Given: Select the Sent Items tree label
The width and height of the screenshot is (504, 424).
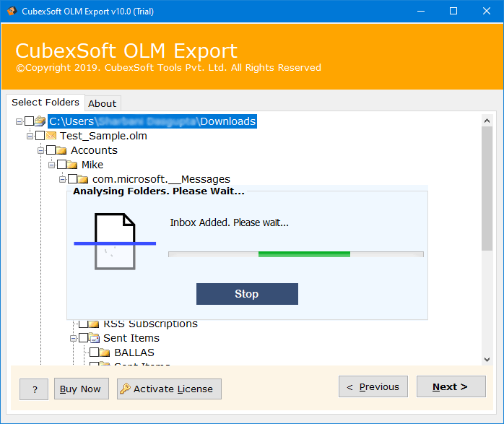Looking at the screenshot, I should tap(131, 338).
